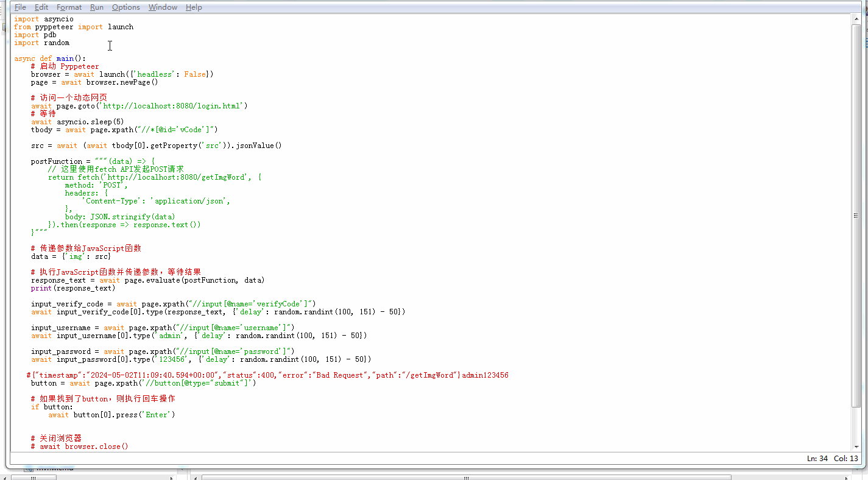The image size is (868, 480).
Task: Click the '# 如果找到了button' comment line
Action: point(103,399)
